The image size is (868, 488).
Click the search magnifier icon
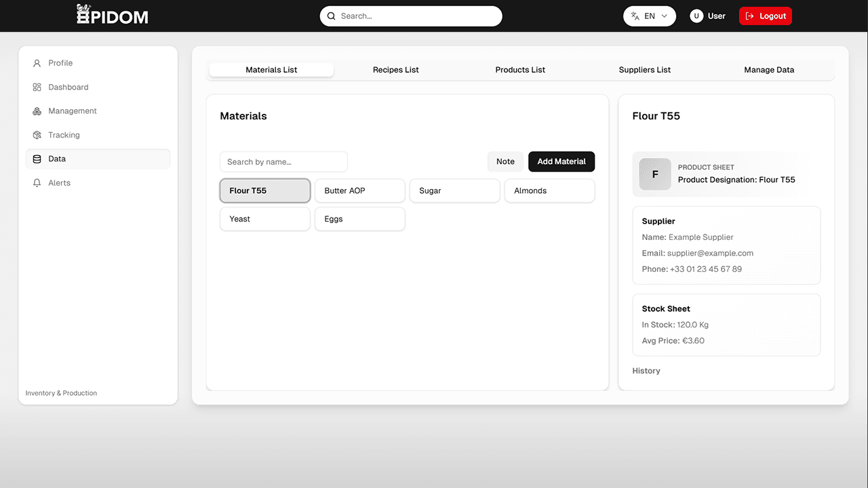pyautogui.click(x=331, y=16)
